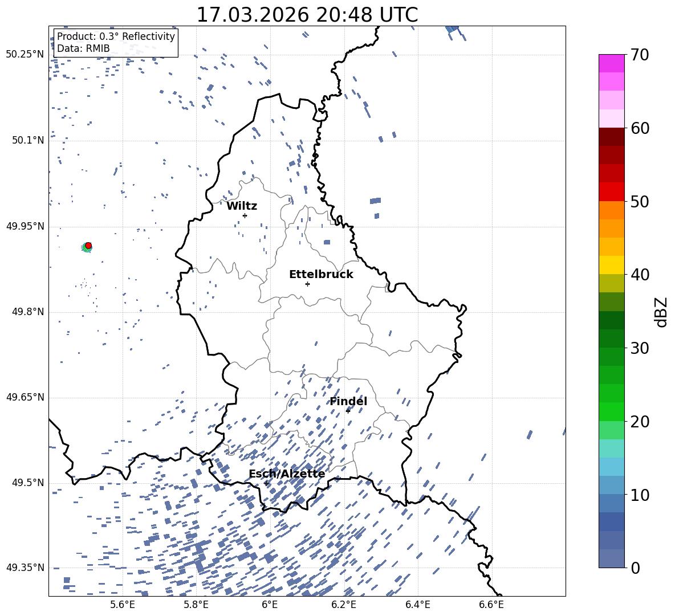This screenshot has width=675, height=616.
Task: Click the dark maroon 60 dBZ color band
Action: [x=612, y=137]
